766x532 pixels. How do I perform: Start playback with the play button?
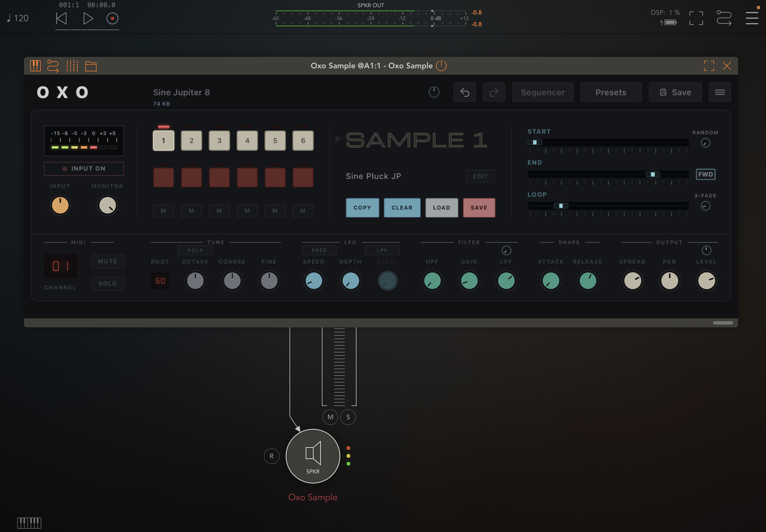coord(88,18)
